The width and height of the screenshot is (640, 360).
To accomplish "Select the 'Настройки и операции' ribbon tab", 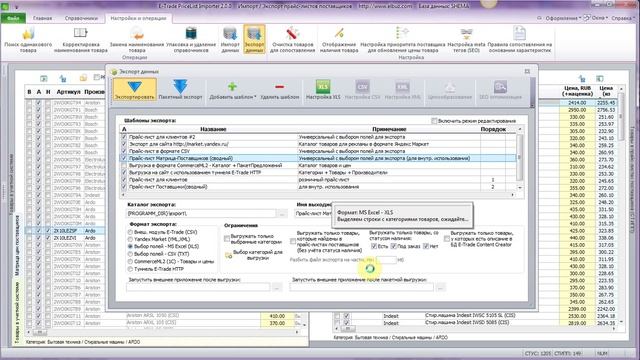I will [x=138, y=18].
